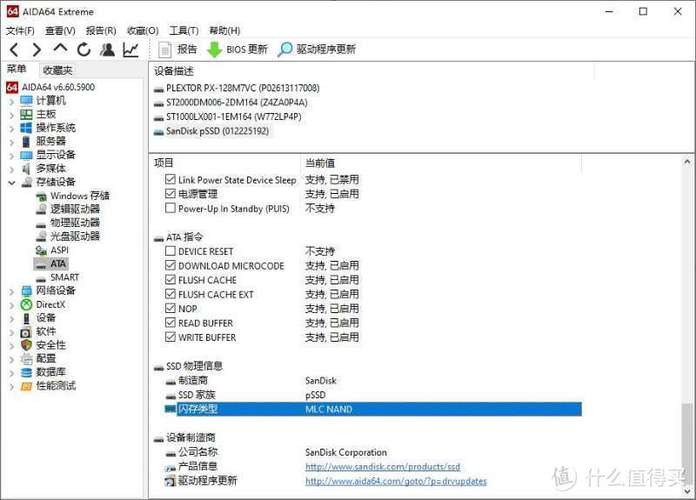Screen dimensions: 696x500
Task: Toggle the NOP checkbox
Action: [170, 308]
